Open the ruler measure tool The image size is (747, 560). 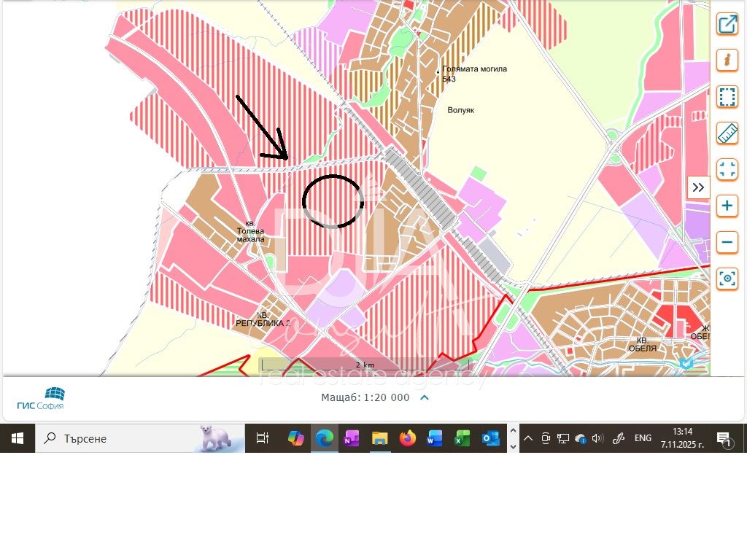click(727, 133)
